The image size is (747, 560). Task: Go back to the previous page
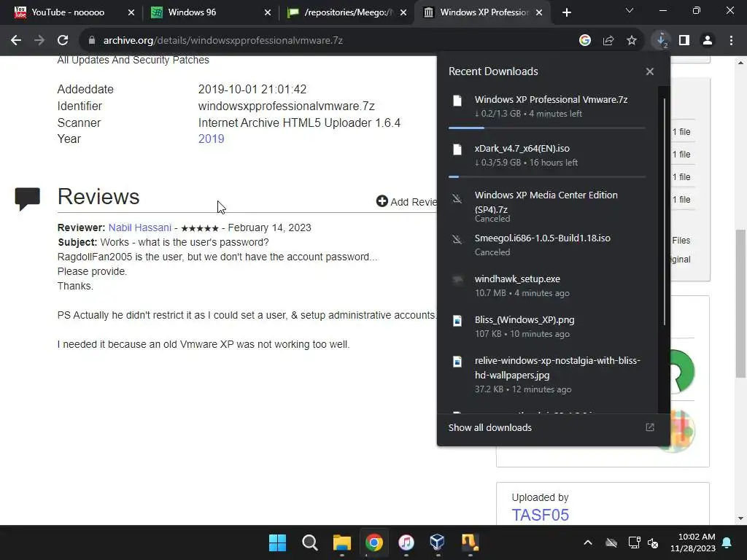point(16,41)
